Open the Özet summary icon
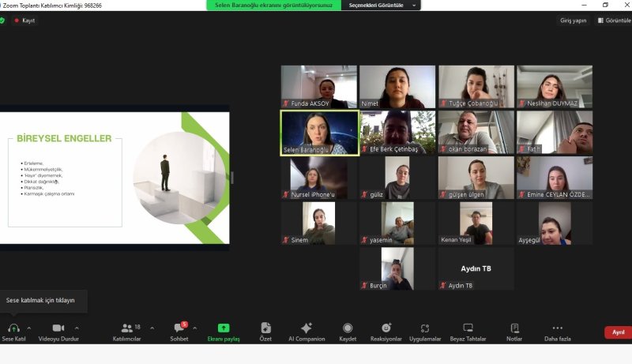Image resolution: width=632 pixels, height=364 pixels. click(265, 328)
